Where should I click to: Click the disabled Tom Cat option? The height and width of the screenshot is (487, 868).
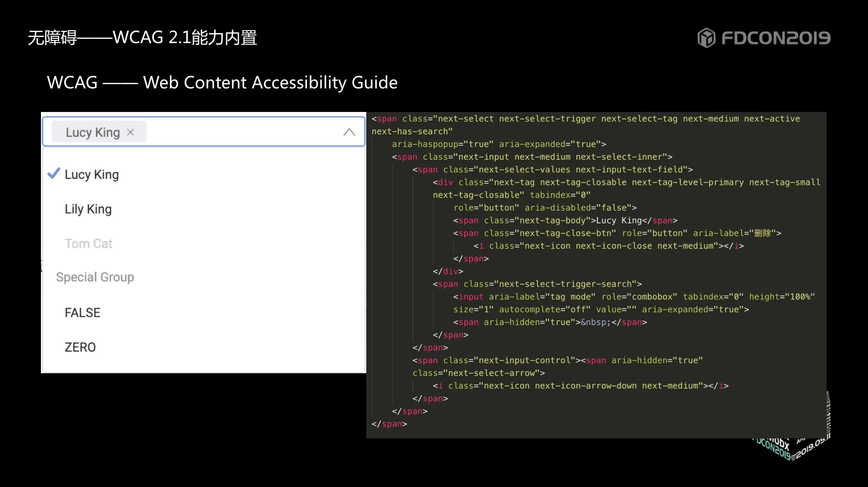point(88,243)
